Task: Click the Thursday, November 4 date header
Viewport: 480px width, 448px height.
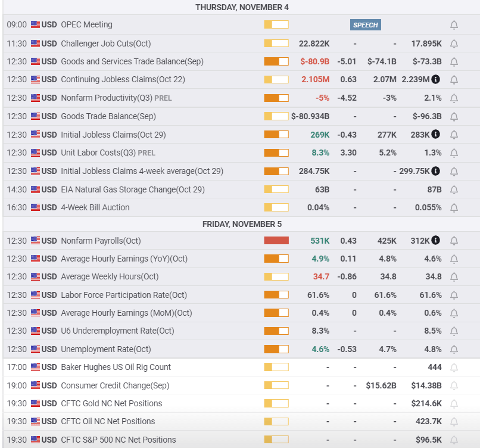Action: (242, 7)
